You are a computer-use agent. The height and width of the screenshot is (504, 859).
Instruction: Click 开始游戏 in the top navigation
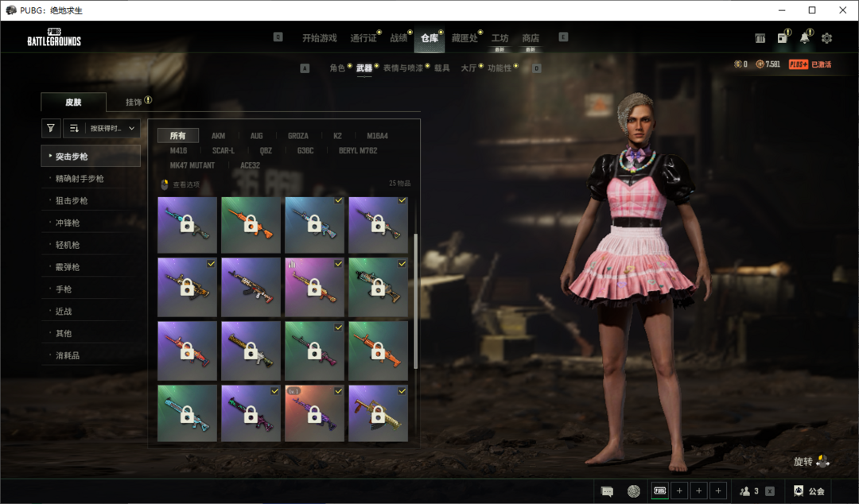pyautogui.click(x=319, y=38)
